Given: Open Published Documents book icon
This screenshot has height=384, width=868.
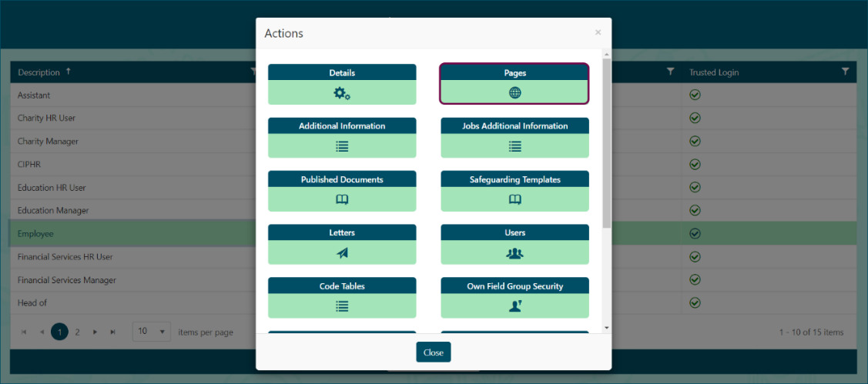Looking at the screenshot, I should (x=341, y=200).
